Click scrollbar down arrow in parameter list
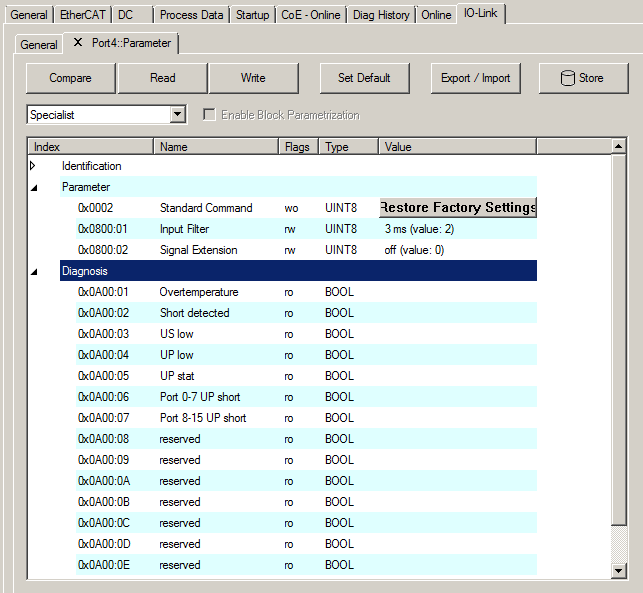The height and width of the screenshot is (593, 643). 618,570
